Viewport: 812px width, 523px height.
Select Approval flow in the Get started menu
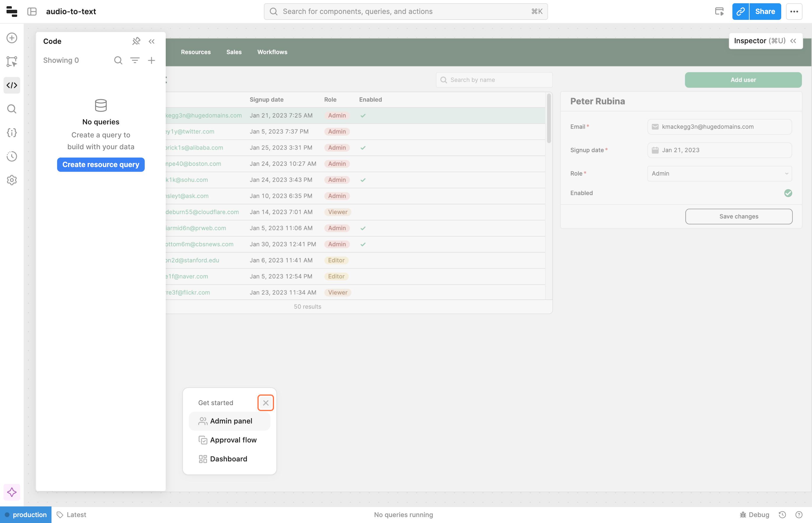233,440
